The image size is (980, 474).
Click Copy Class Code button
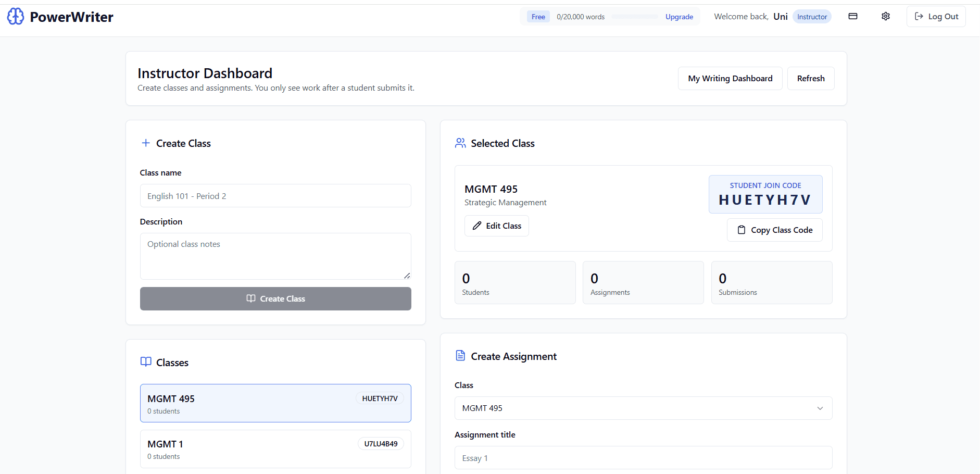point(775,230)
